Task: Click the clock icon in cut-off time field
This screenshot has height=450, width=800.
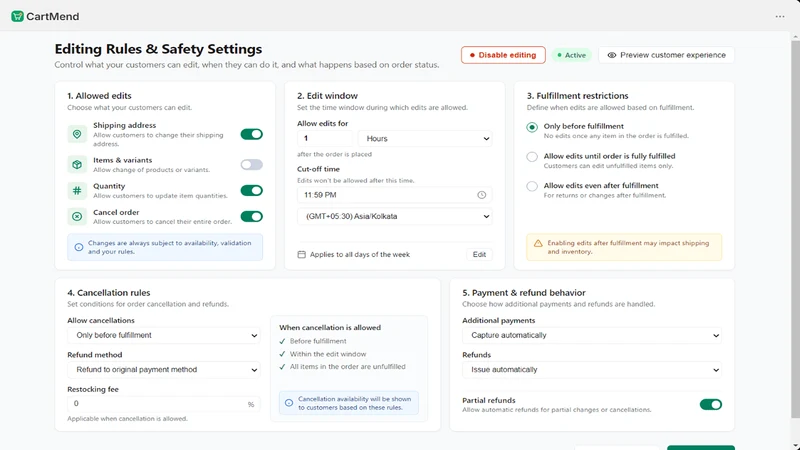Action: pyautogui.click(x=481, y=195)
